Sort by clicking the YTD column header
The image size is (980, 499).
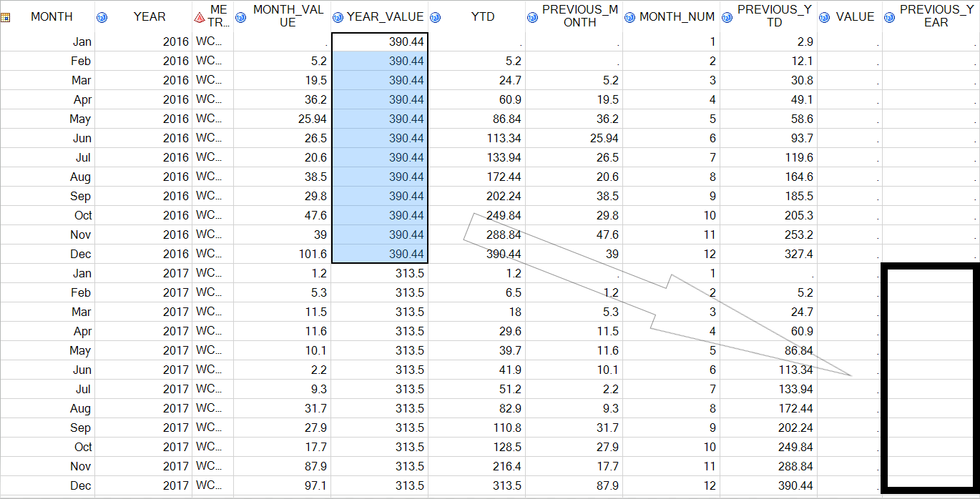tap(483, 16)
